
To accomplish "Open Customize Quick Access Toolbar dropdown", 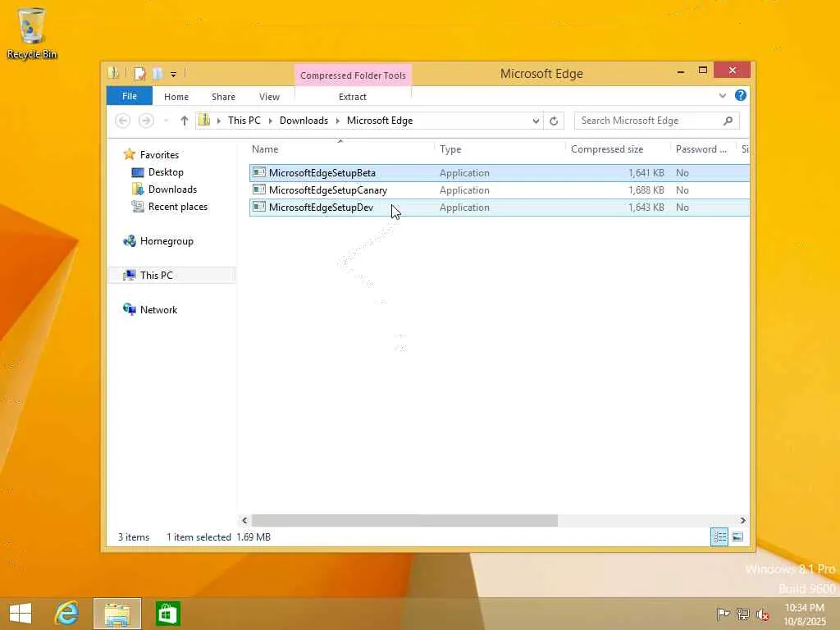I will point(174,74).
